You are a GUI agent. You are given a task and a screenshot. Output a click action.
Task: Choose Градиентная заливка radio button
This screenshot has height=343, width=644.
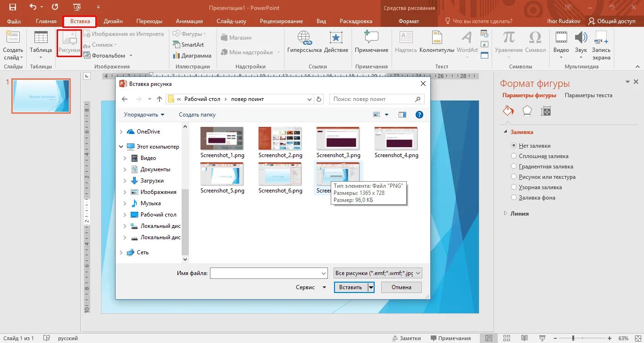tap(514, 167)
